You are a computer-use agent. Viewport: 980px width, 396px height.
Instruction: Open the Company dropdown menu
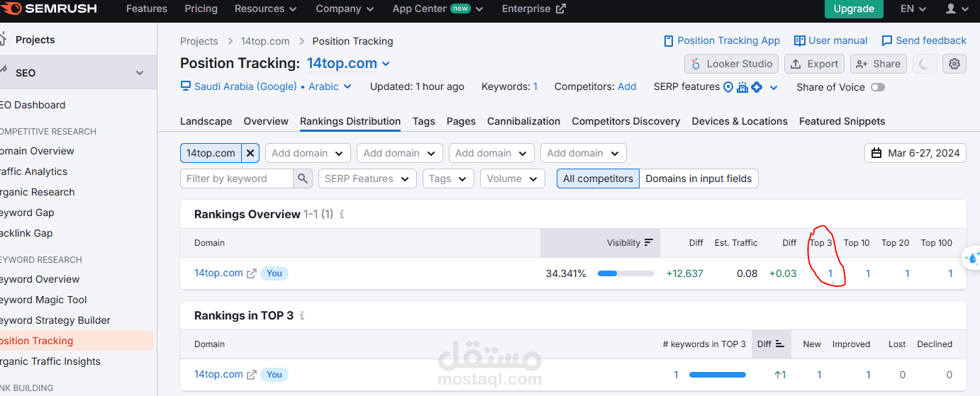[345, 9]
